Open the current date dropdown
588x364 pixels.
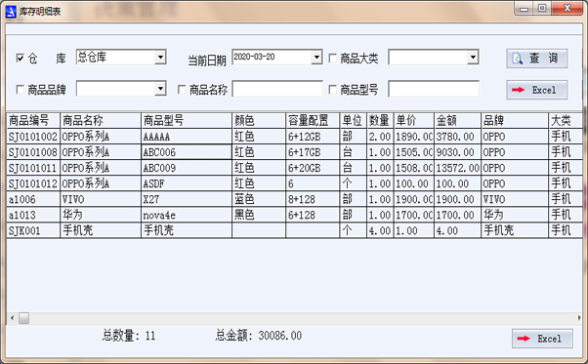point(316,58)
